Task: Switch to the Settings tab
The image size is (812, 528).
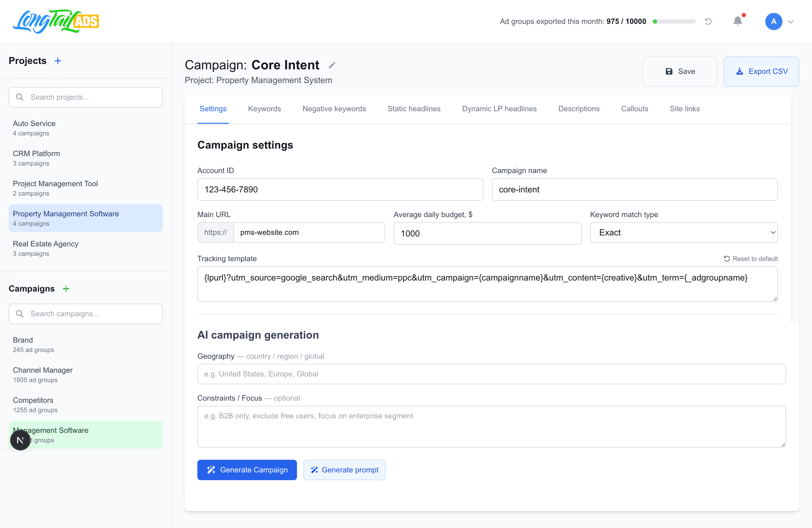Action: pos(213,109)
